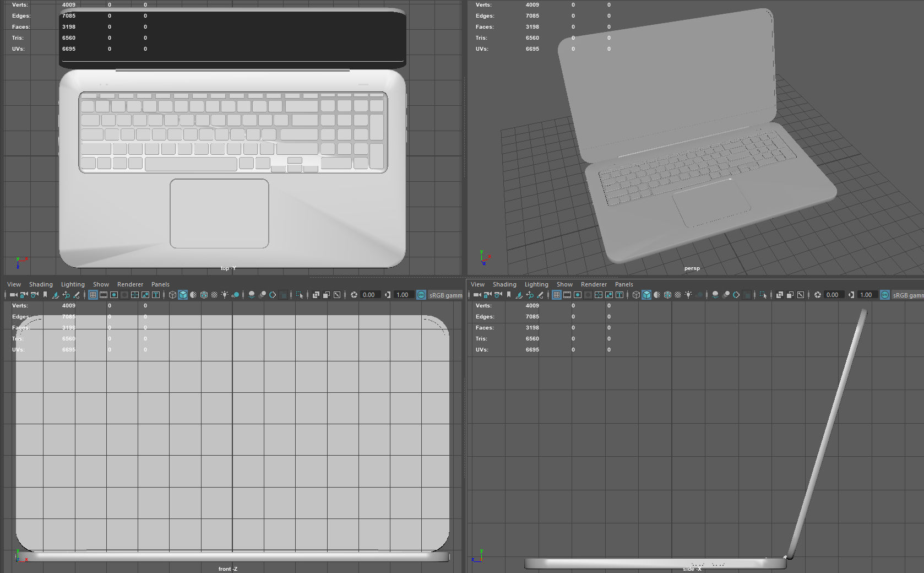Open Show menu in front panel
Image resolution: width=924 pixels, height=573 pixels.
click(101, 284)
